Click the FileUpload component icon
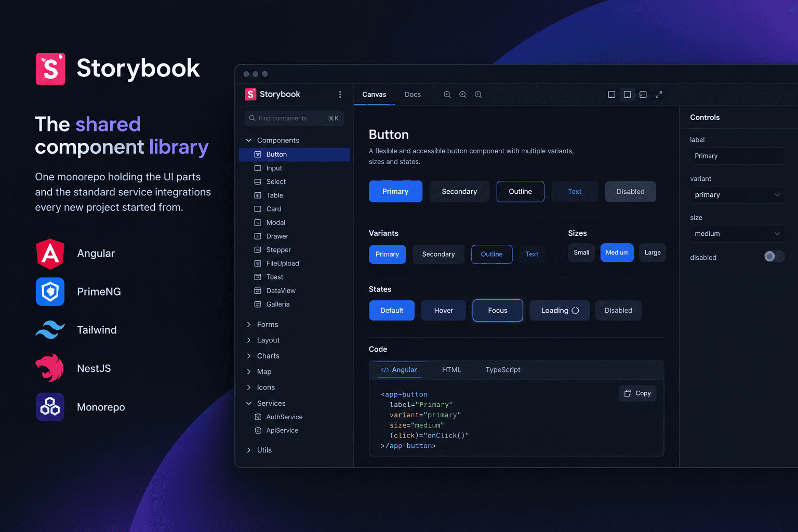 258,263
